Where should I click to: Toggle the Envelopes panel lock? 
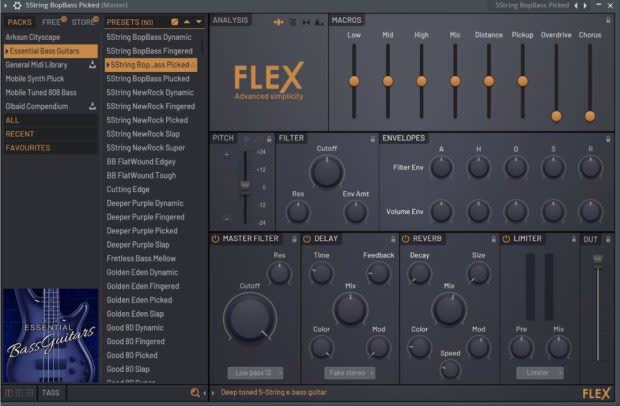[x=608, y=139]
